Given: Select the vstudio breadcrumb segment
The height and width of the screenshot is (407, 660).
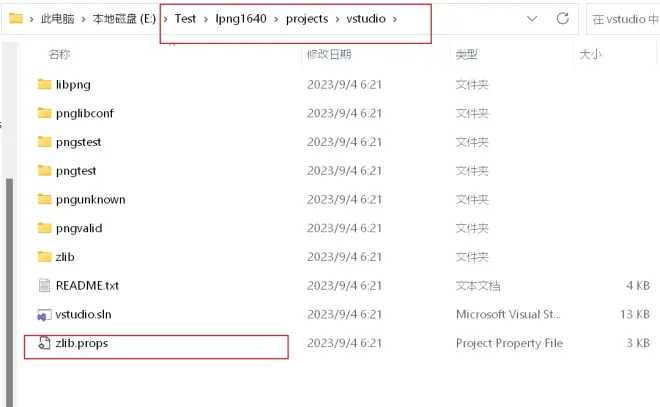Looking at the screenshot, I should [366, 19].
